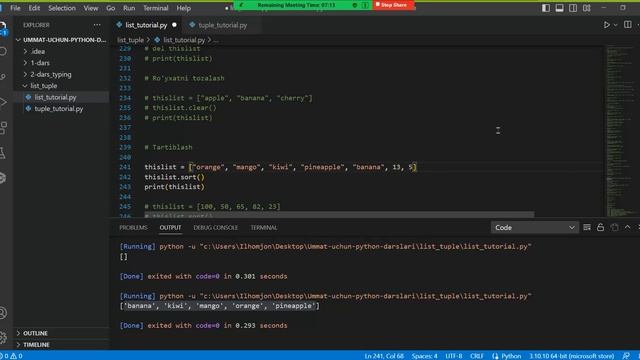Screen dimensions: 640x360
Task: Click the Run Python File play icon
Action: [x=607, y=25]
